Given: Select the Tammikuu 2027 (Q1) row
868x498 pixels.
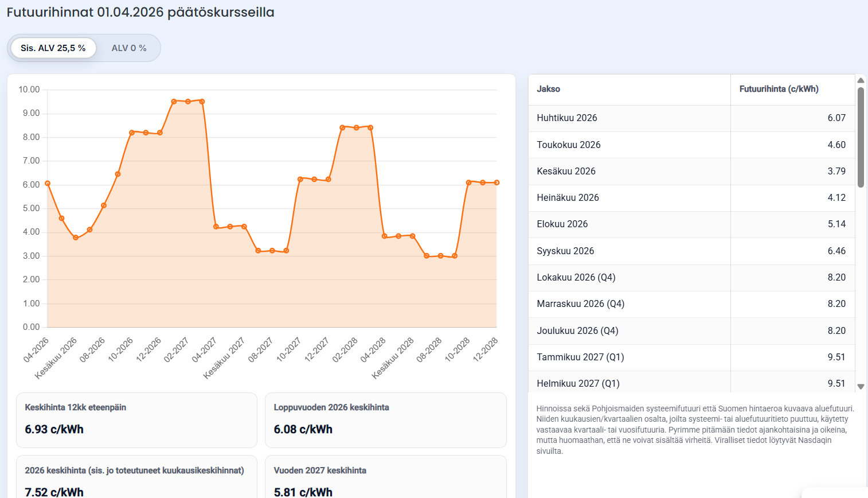Looking at the screenshot, I should (x=691, y=357).
